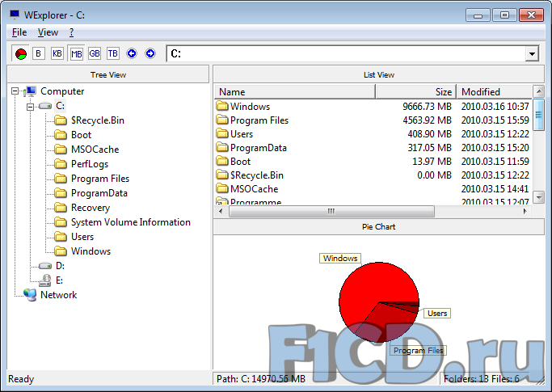Click the Users folder icon in the list
This screenshot has height=392, width=552.
tap(222, 133)
